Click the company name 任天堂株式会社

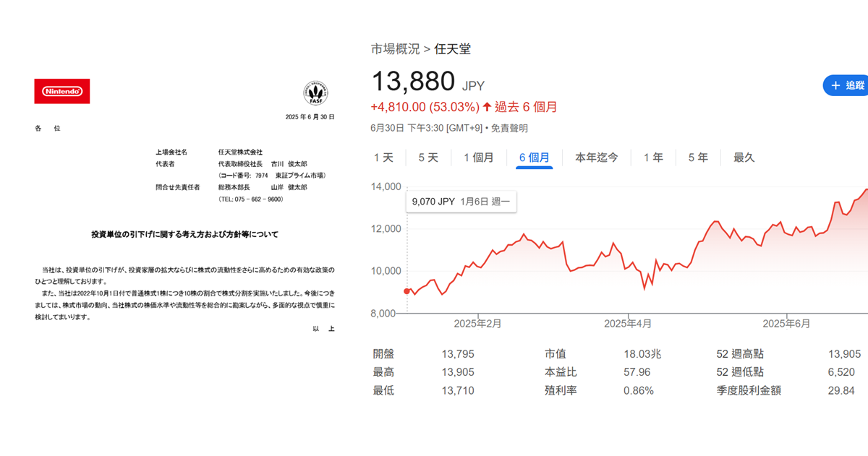coord(240,152)
